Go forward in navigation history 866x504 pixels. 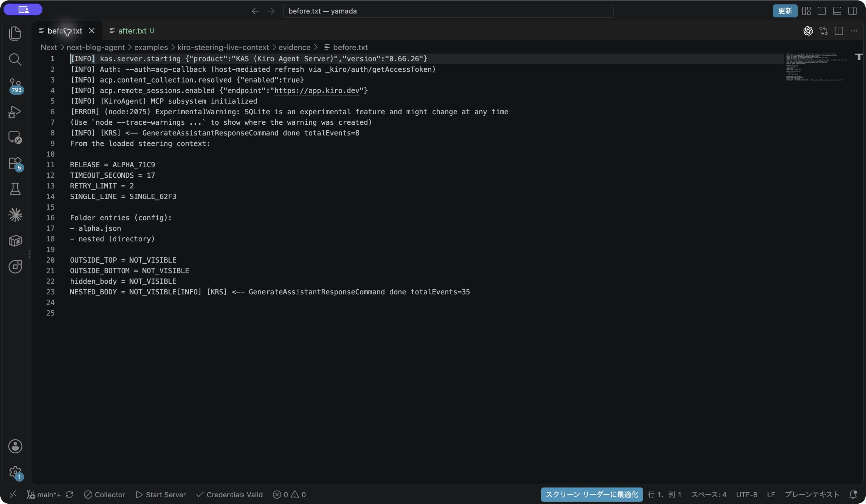[271, 11]
